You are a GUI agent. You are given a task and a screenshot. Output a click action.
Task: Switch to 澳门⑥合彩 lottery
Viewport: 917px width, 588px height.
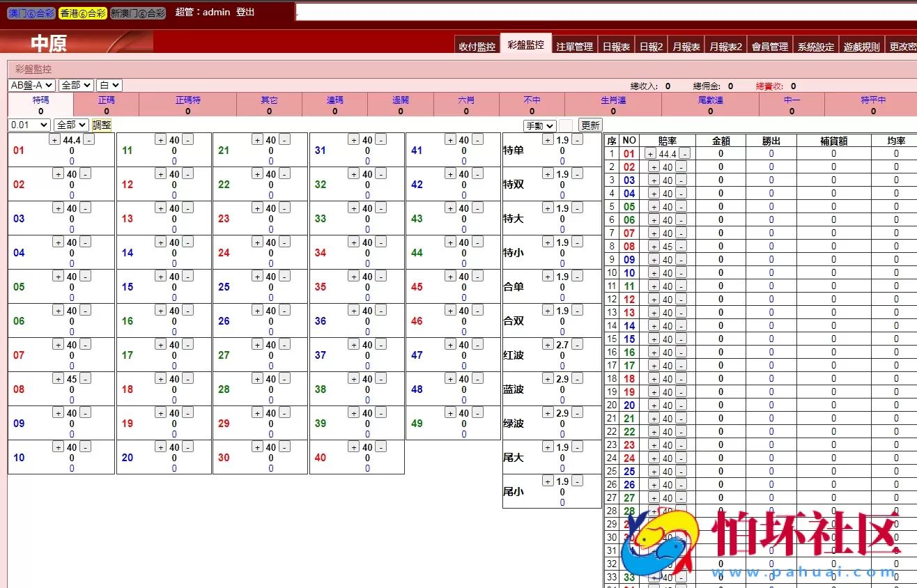coord(31,13)
